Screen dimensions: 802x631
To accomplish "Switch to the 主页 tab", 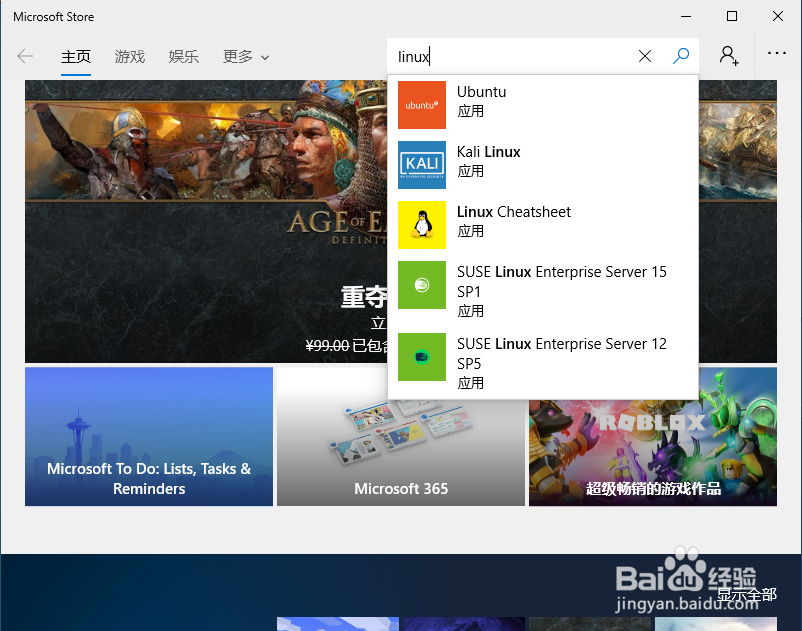I will (x=76, y=57).
